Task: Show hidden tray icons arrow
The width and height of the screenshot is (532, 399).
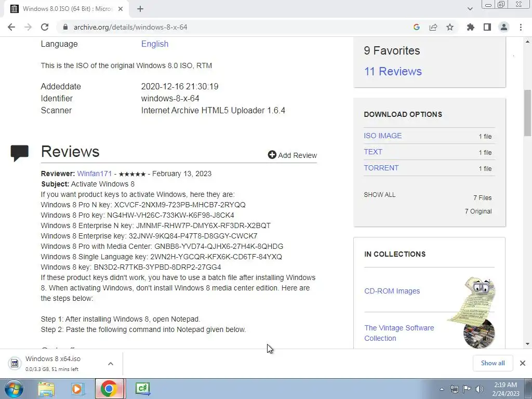Action: pos(442,389)
